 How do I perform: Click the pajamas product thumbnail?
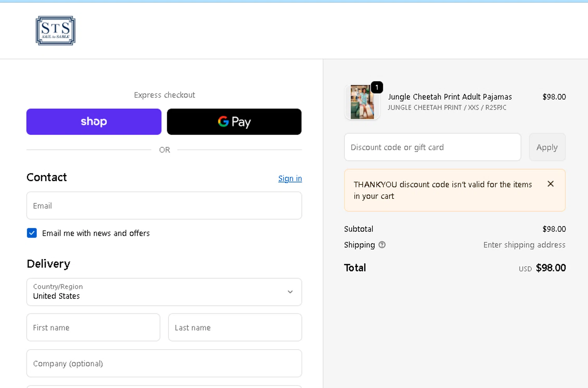click(362, 102)
